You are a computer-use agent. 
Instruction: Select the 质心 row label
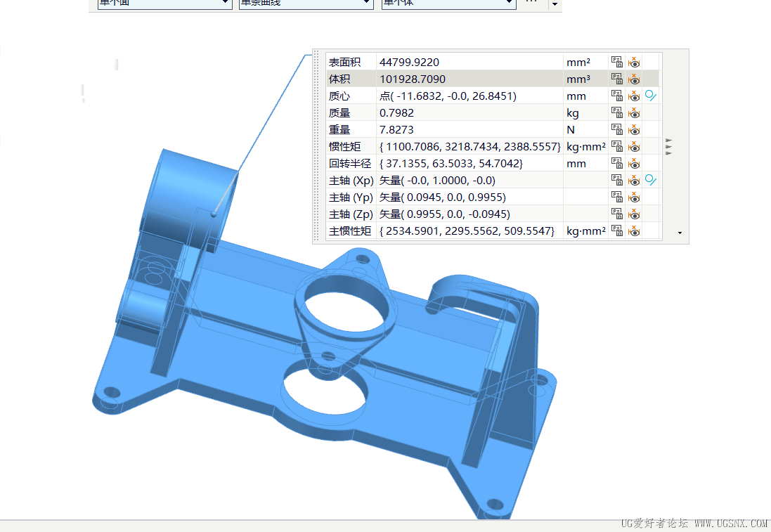[339, 96]
